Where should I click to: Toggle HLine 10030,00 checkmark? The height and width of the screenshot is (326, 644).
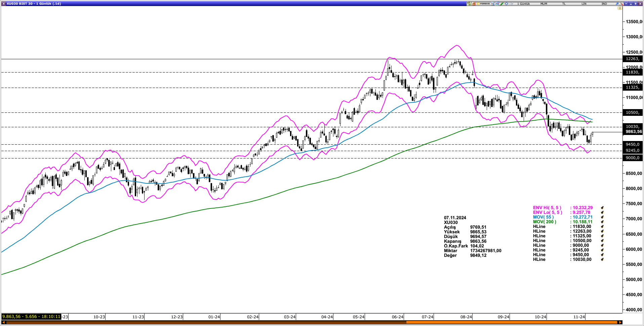[602, 260]
